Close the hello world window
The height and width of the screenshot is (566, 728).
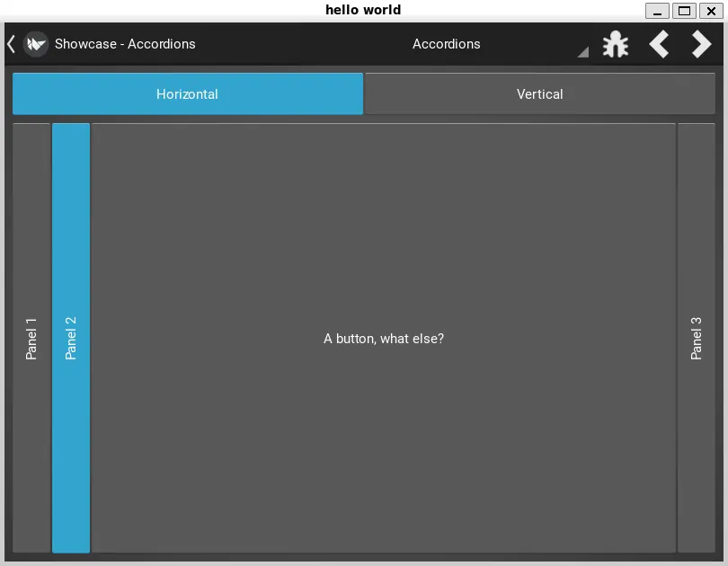click(x=711, y=11)
